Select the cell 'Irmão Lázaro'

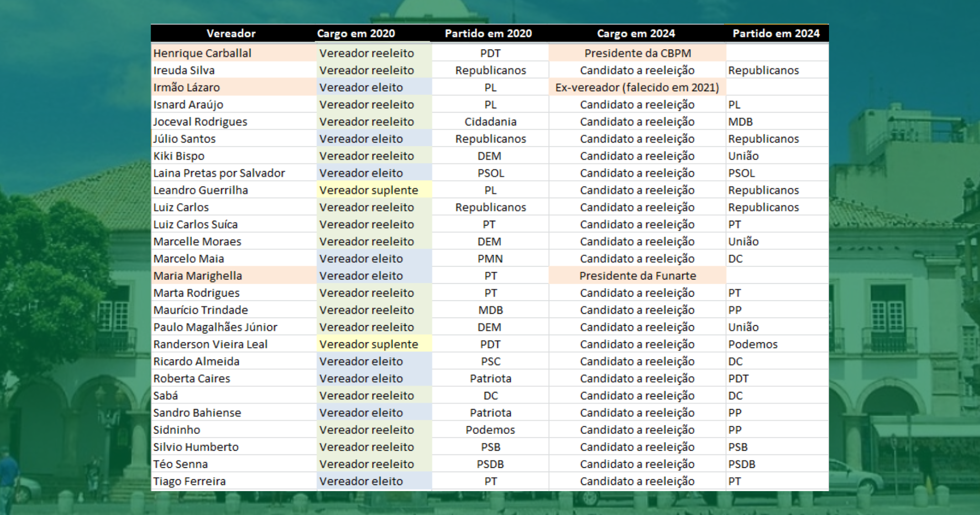coord(233,87)
